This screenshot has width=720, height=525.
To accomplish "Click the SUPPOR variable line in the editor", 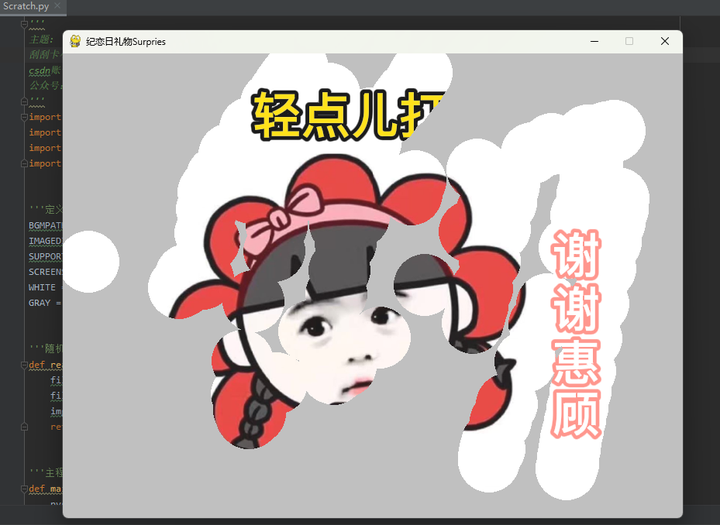I will click(x=45, y=256).
